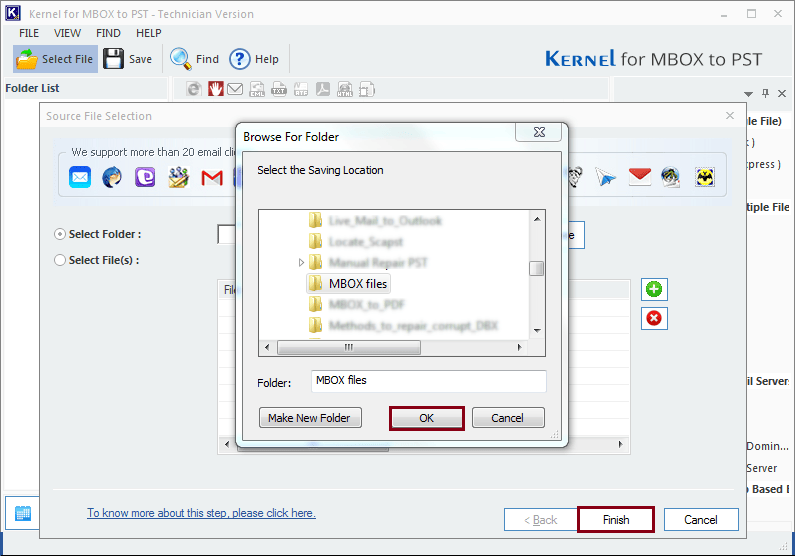Screen dimensions: 795x556
Task: Click the EML export icon
Action: [x=257, y=89]
